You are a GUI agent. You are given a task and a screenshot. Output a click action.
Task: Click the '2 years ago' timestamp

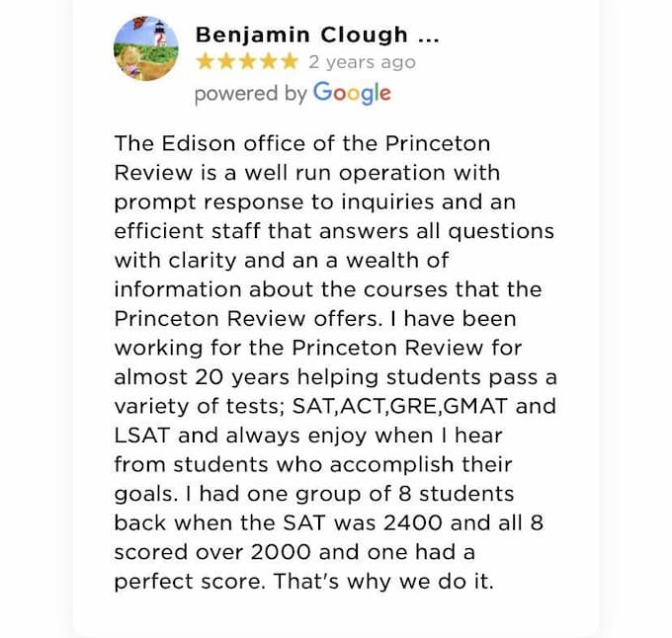(362, 62)
